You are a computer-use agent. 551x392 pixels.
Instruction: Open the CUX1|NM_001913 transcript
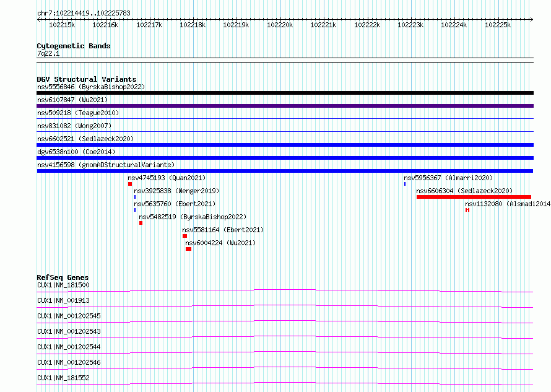63,300
